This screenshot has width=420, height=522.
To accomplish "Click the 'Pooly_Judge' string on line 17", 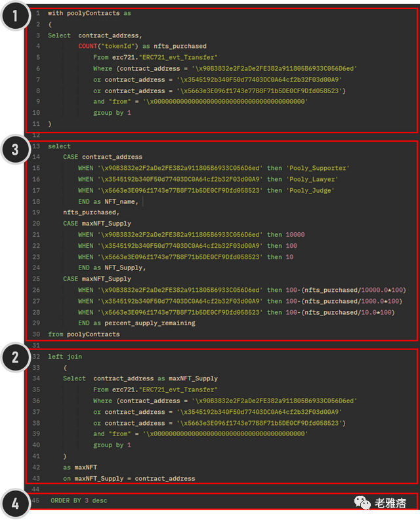I will tap(310, 190).
